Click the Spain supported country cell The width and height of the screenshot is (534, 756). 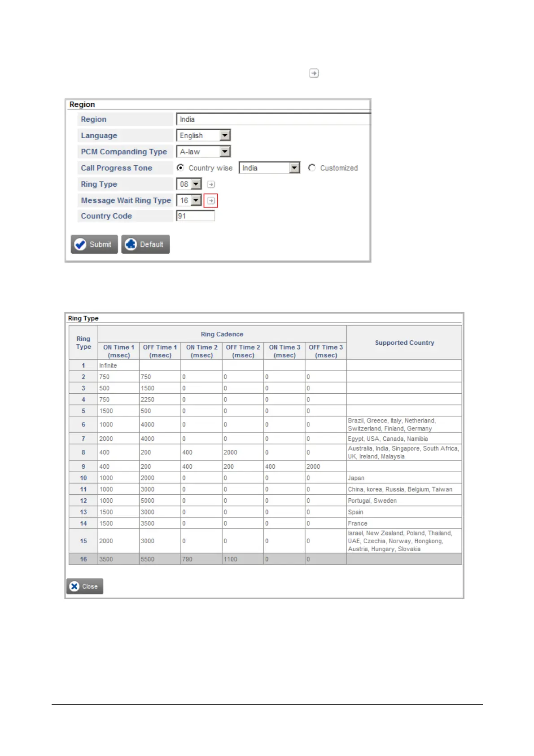[404, 512]
